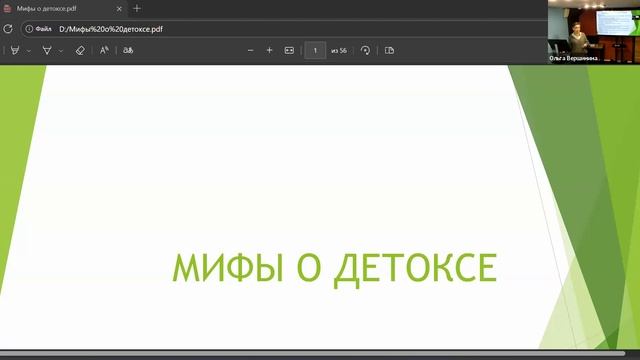Click the file info icon labeled Файл
The height and width of the screenshot is (360, 640).
(39, 29)
